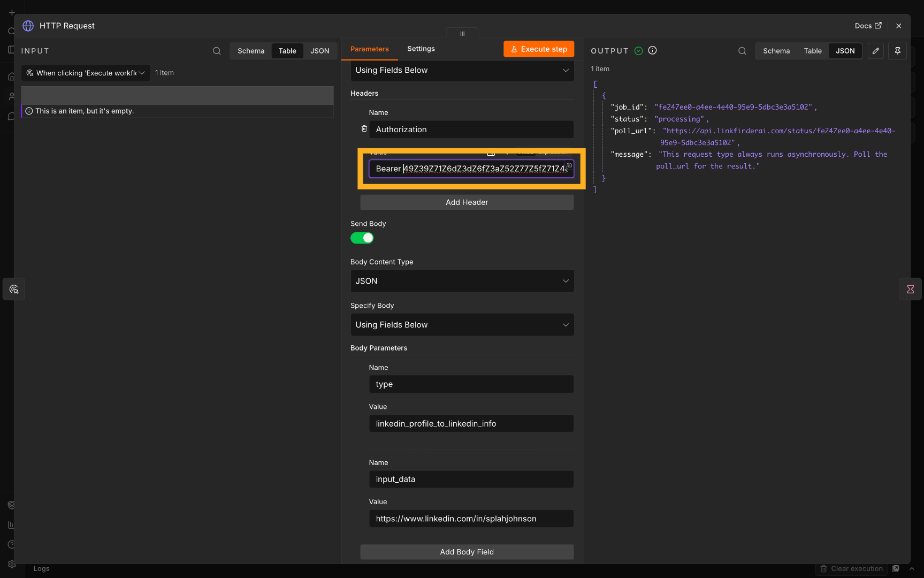
Task: Collapse the outer JSON array bracket
Action: click(x=595, y=84)
